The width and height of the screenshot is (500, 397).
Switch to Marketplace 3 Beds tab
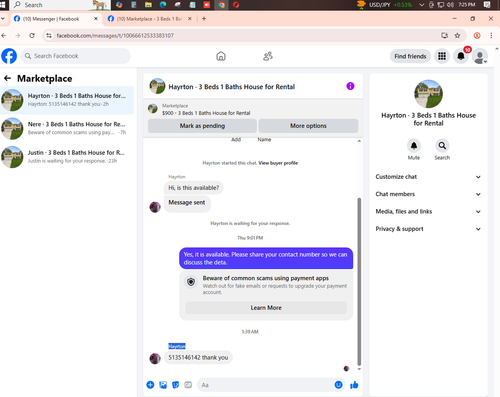150,19
